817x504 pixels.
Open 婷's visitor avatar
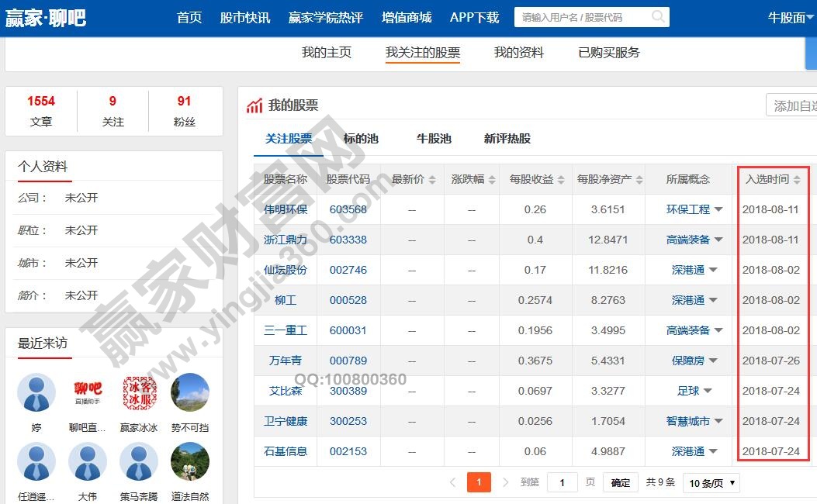point(36,393)
